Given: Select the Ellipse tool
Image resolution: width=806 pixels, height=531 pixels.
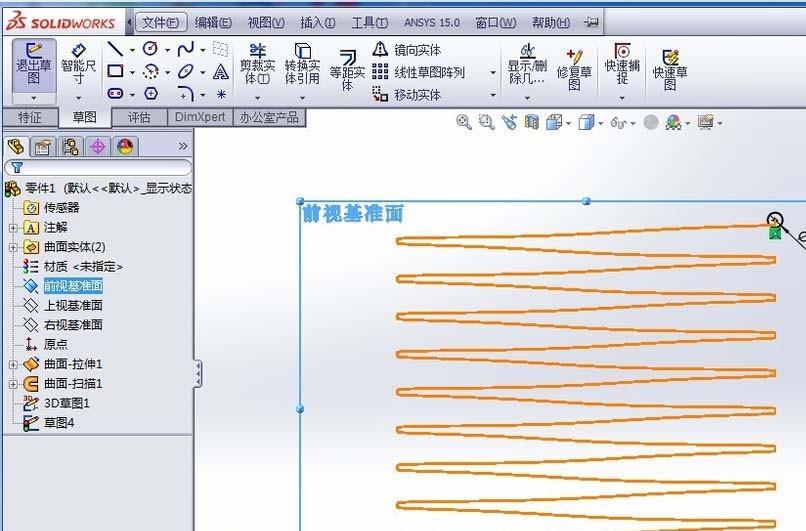Looking at the screenshot, I should point(186,71).
